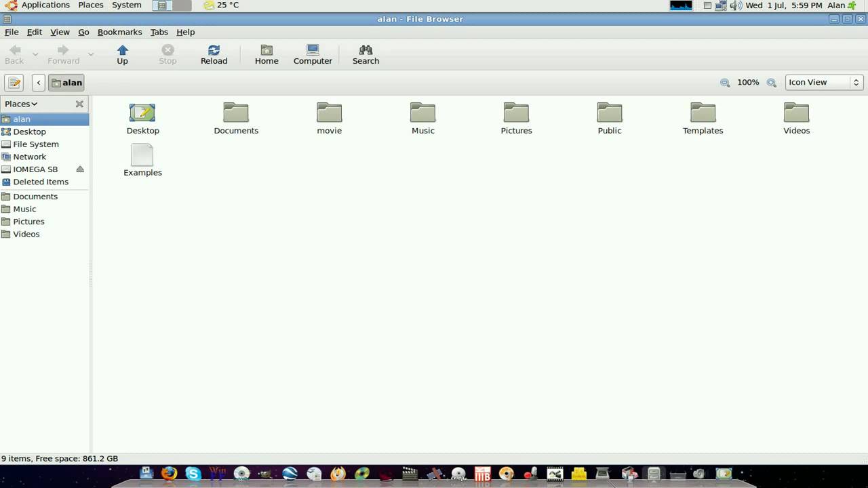Launch Firefox from the bottom dock

(170, 474)
